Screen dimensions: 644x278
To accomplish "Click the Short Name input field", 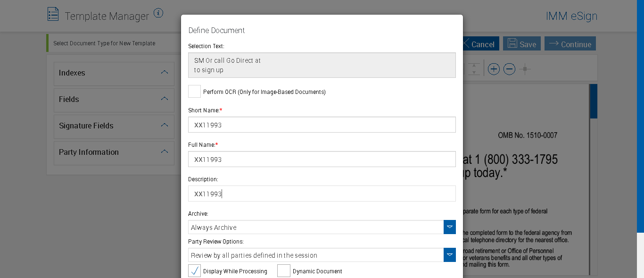I will tap(322, 125).
